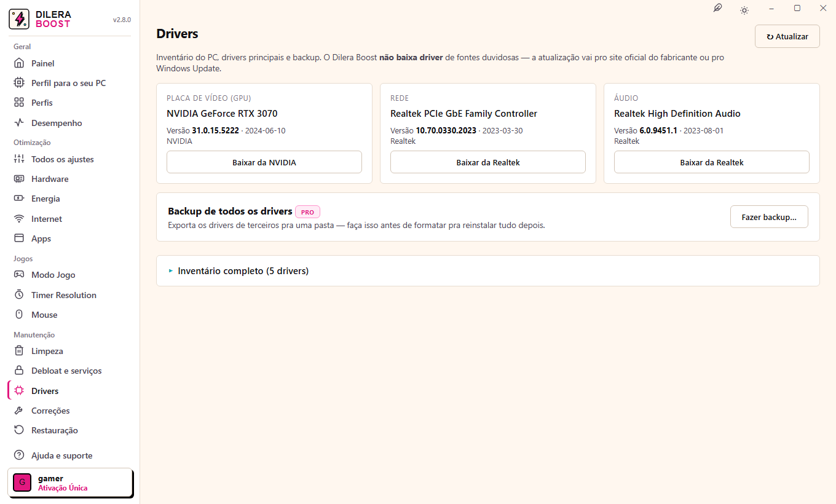Click the version number 6.0.9451.1
The width and height of the screenshot is (836, 504).
point(658,131)
